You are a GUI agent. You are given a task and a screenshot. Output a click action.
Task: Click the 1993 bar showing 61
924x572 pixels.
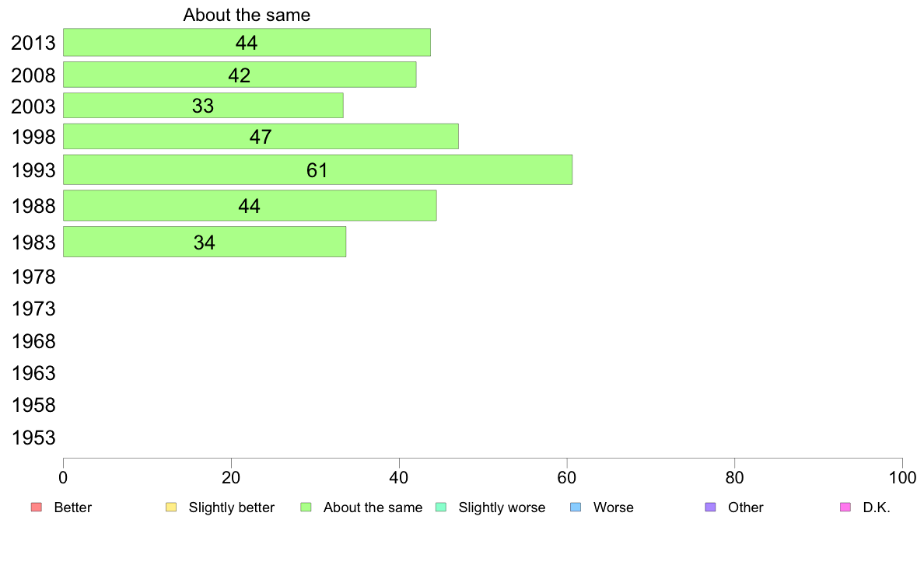(x=317, y=170)
